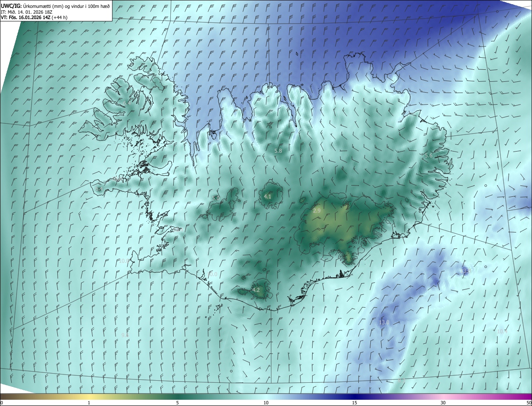532x406 pixels.
Task: Click the 5.6 value label on the map
Action: click(x=429, y=155)
